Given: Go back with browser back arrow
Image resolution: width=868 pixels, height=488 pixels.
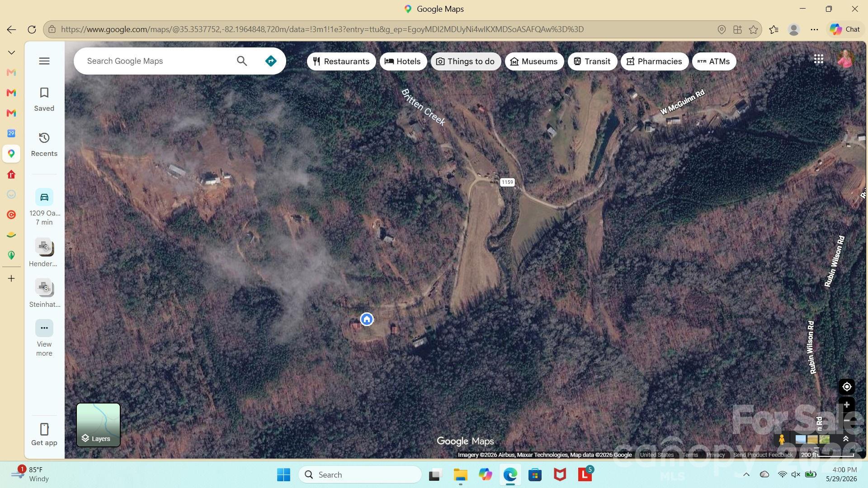Looking at the screenshot, I should tap(11, 29).
